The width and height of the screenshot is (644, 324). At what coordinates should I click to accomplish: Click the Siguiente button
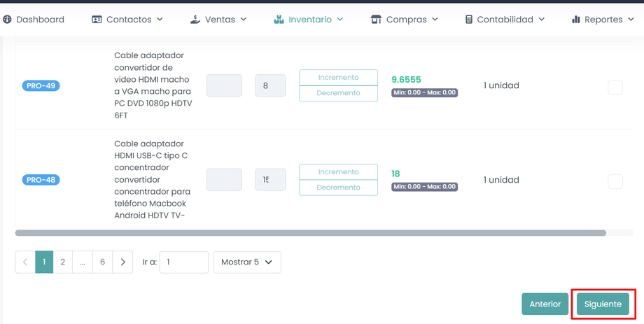point(603,304)
